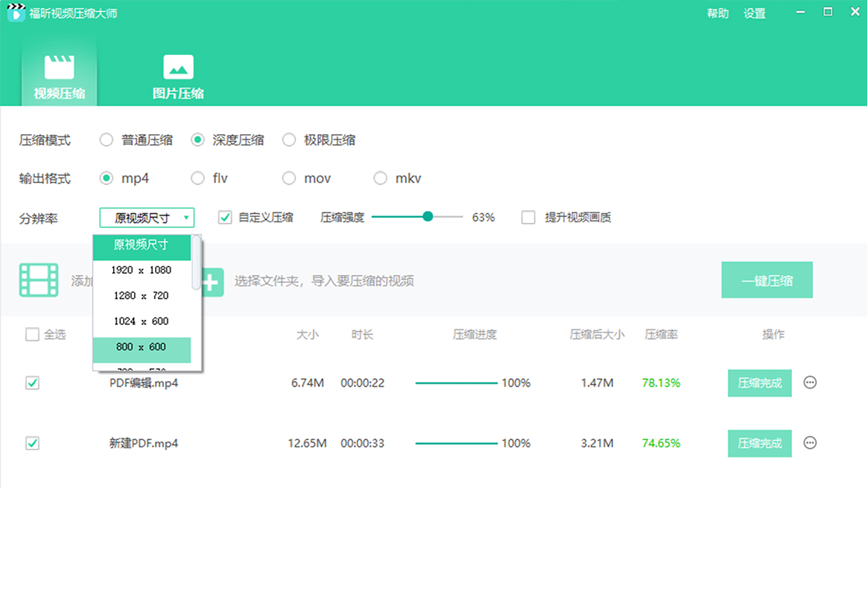Click the app logo in title bar
This screenshot has height=589, width=868.
15,13
